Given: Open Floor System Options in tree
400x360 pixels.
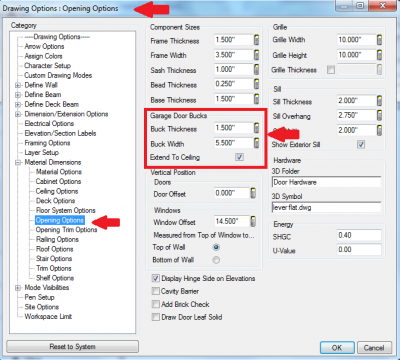Looking at the screenshot, I should click(66, 211).
